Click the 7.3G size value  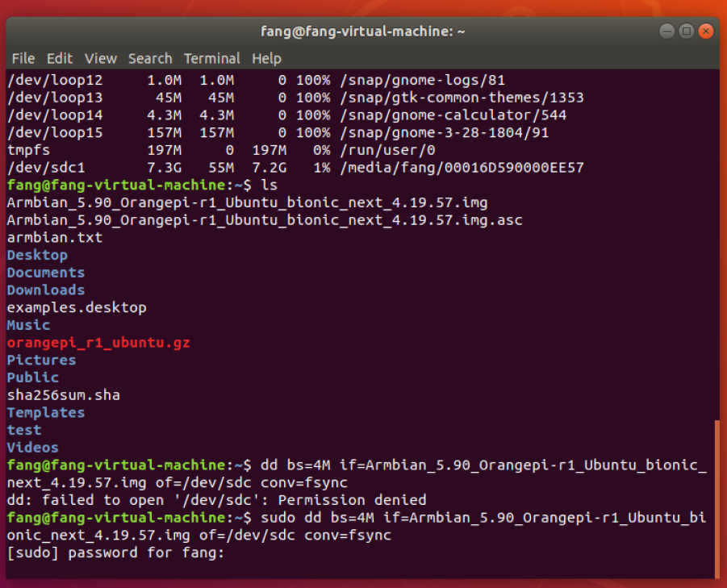pyautogui.click(x=164, y=168)
